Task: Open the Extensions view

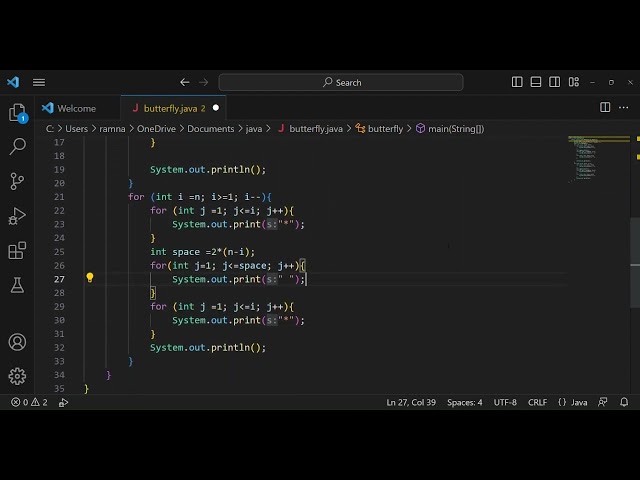Action: (x=17, y=250)
